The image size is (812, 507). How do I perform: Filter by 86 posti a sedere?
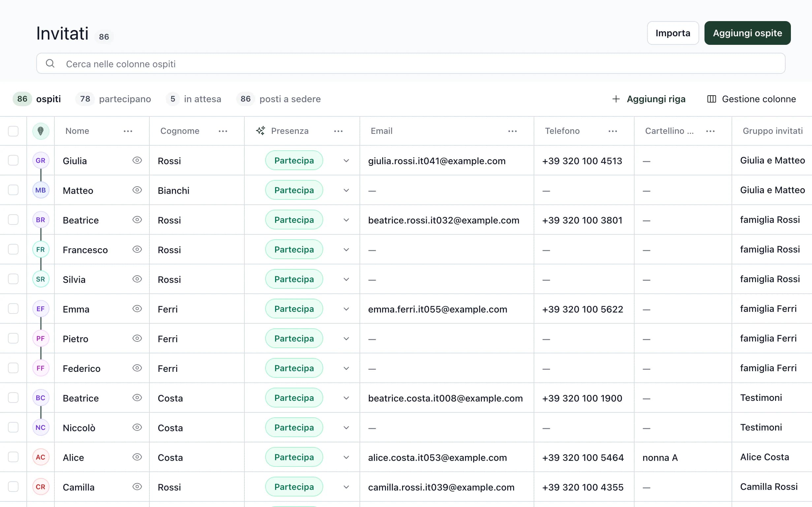[x=279, y=99]
